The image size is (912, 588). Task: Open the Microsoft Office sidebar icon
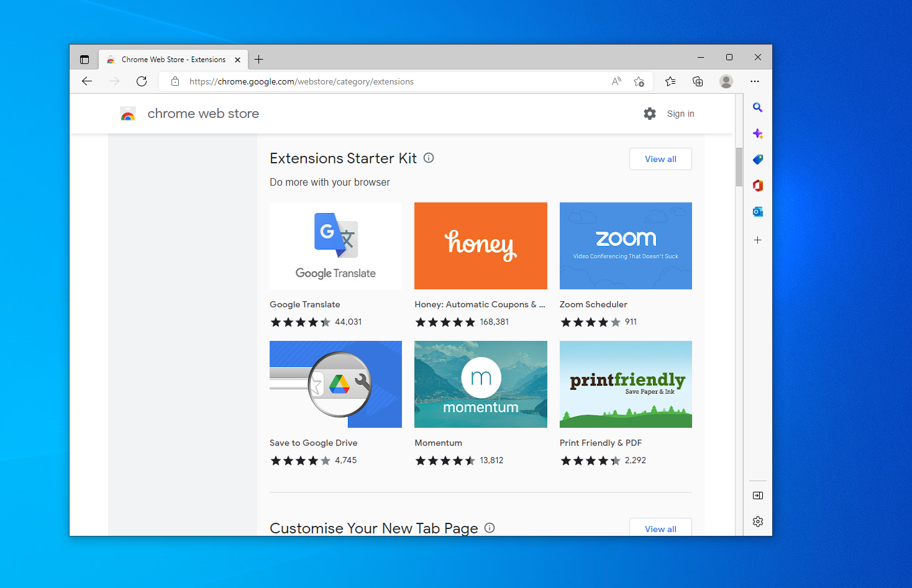click(757, 185)
